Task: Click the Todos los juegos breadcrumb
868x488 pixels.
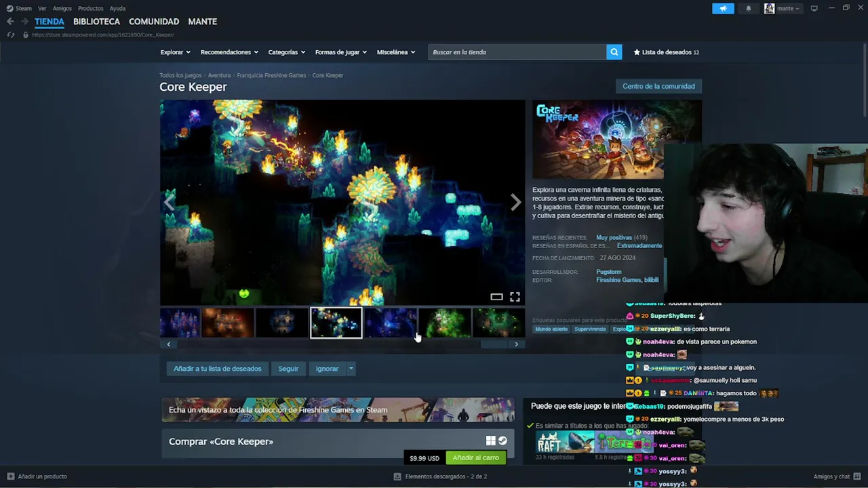Action: [180, 75]
